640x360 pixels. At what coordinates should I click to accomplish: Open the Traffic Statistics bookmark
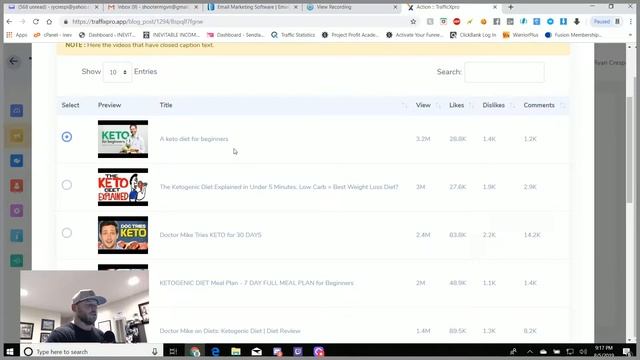pyautogui.click(x=293, y=35)
